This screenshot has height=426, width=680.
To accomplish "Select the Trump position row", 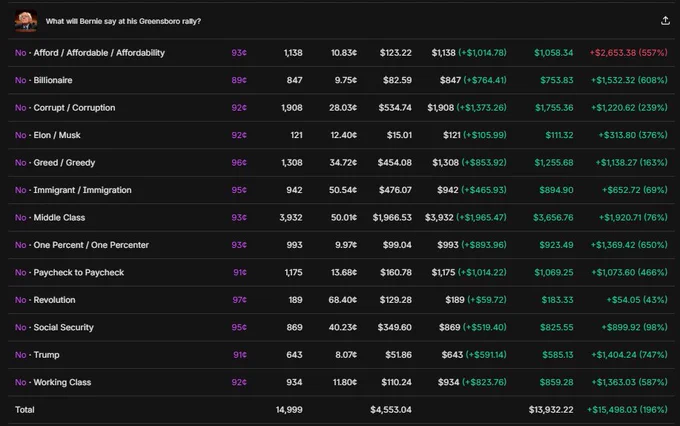I will pyautogui.click(x=341, y=355).
